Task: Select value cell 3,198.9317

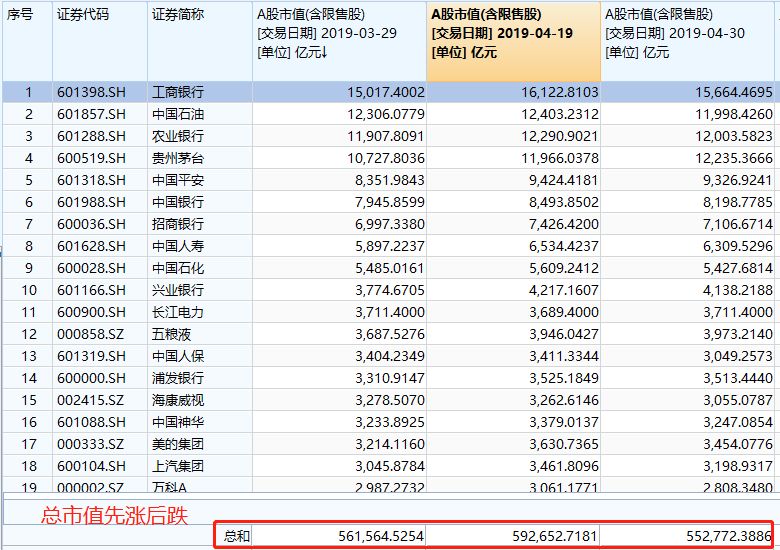Action: [x=687, y=466]
